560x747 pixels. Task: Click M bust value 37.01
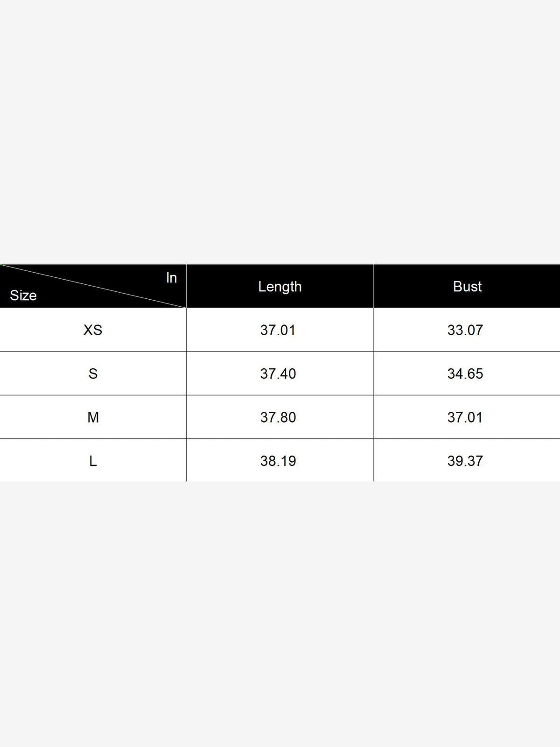tap(465, 417)
